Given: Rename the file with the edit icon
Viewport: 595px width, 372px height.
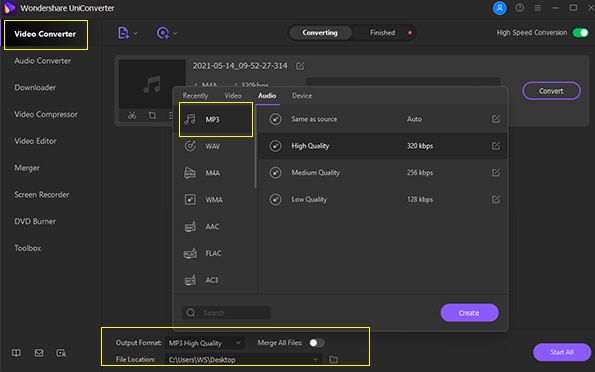Looking at the screenshot, I should (x=300, y=66).
